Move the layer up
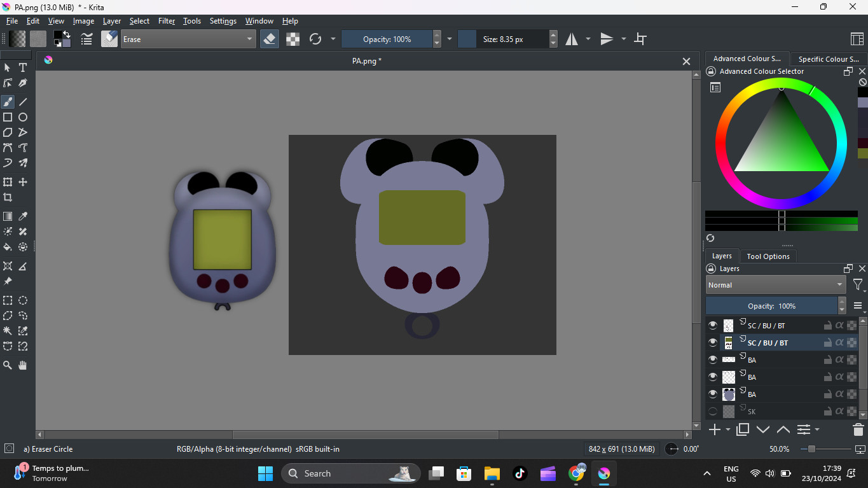 click(x=783, y=429)
